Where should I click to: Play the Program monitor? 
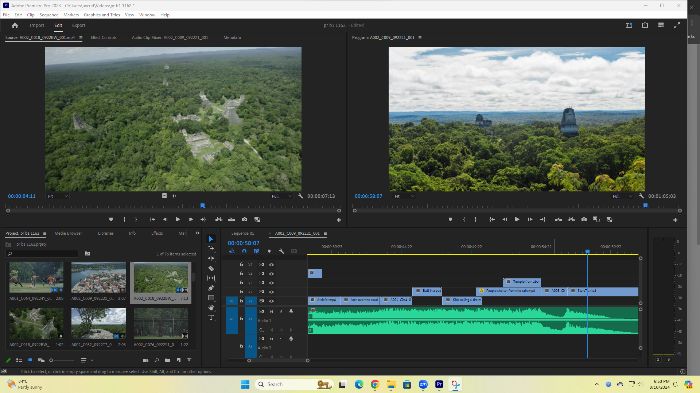tap(517, 219)
